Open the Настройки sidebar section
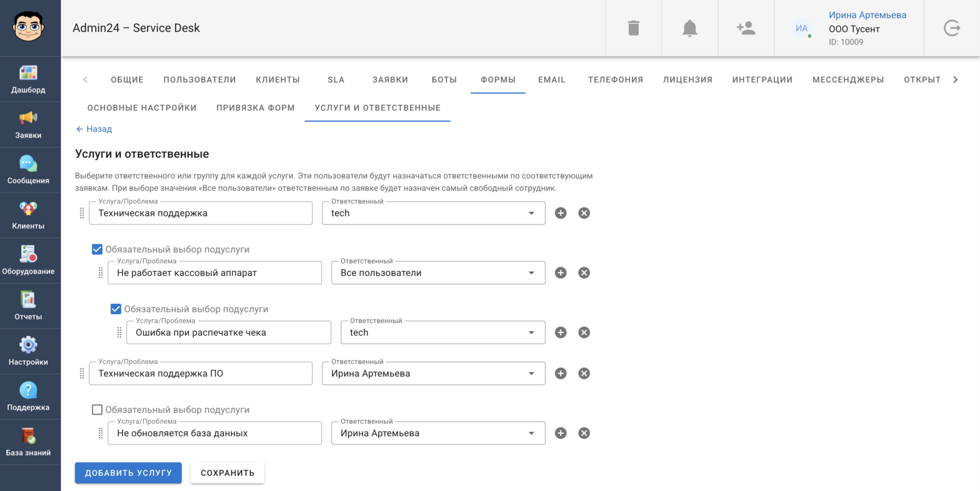This screenshot has height=491, width=980. (28, 352)
